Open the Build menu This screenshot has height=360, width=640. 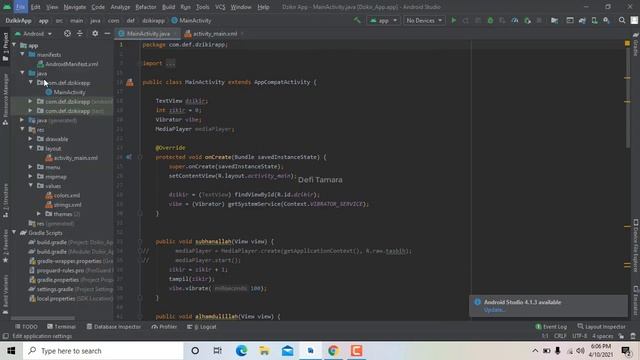coord(168,7)
